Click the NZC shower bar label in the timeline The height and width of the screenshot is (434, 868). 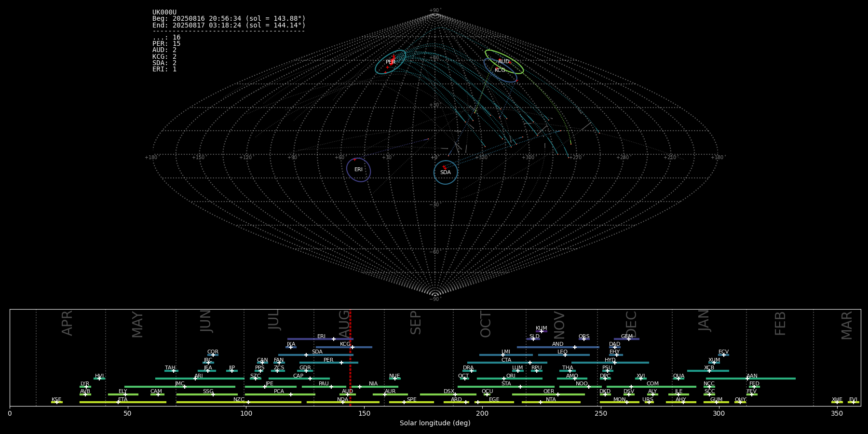(x=239, y=400)
